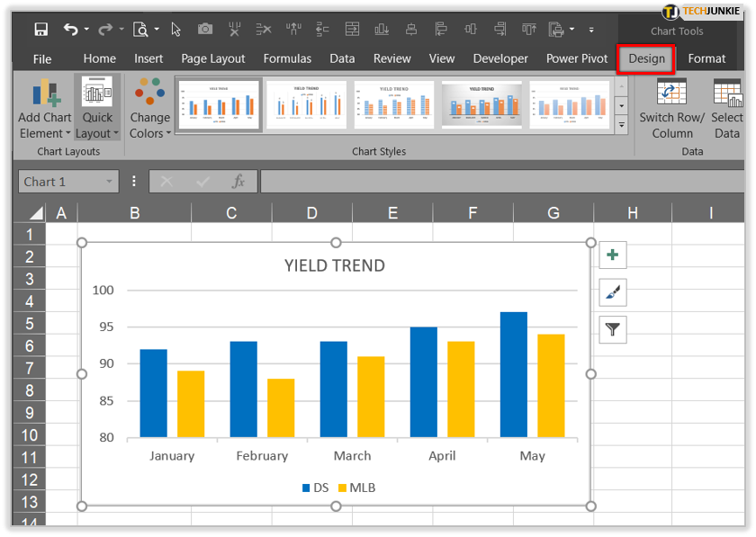
Task: Open the Design tab under Chart Tools
Action: (x=646, y=58)
